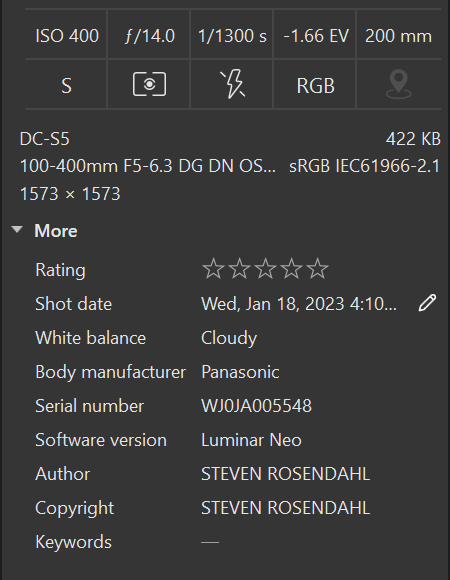Click the S exposure mode cell
The image size is (450, 580).
pos(66,85)
